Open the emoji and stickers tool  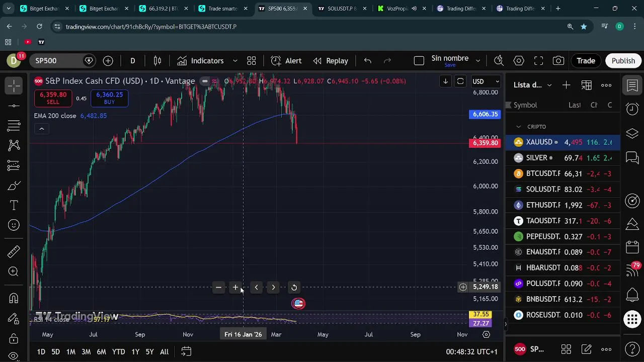click(x=14, y=225)
